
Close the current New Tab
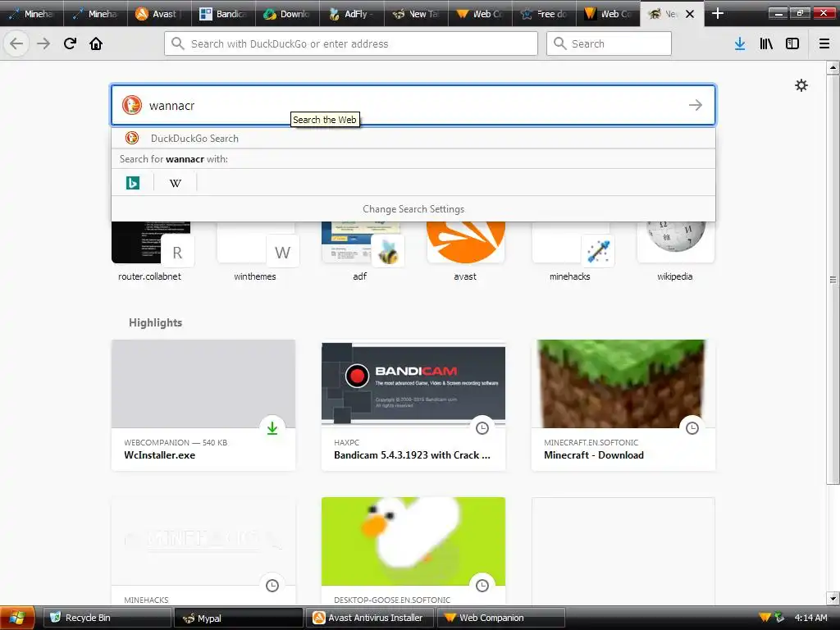pos(690,14)
